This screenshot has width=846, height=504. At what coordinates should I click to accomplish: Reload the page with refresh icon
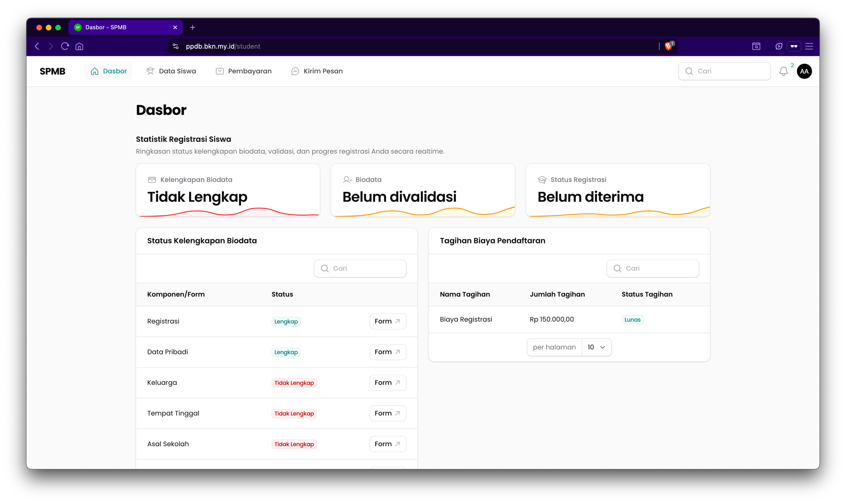[x=65, y=46]
